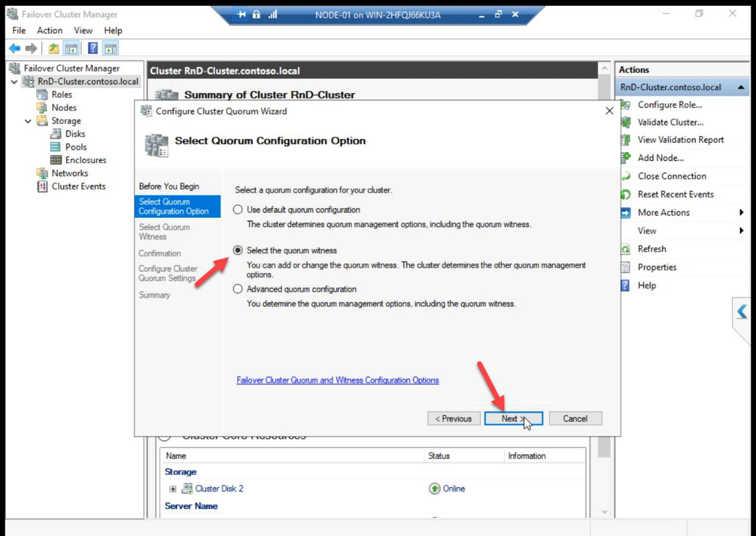The width and height of the screenshot is (756, 536).
Task: Click the Select Quorum Witness wizard step
Action: (164, 231)
